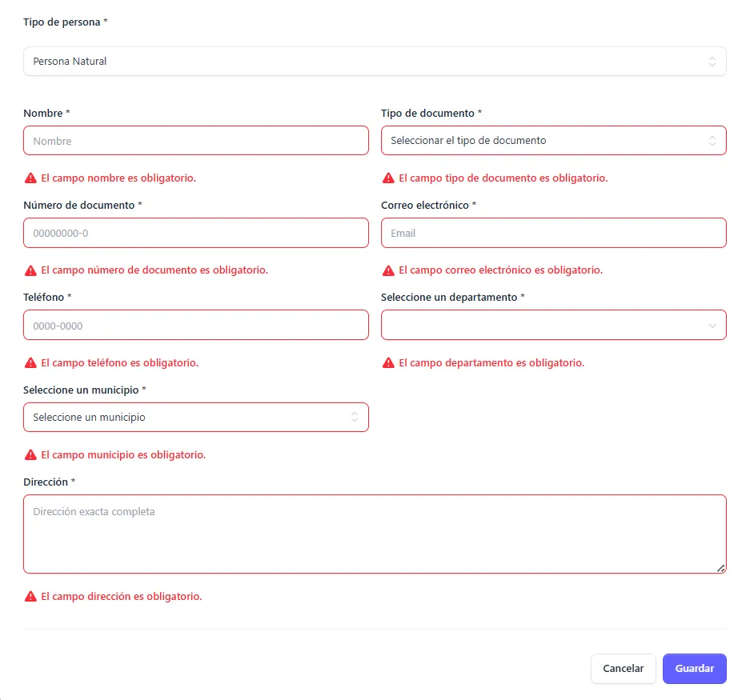Viewport: 746px width, 700px height.
Task: Click inside the Dirección text area
Action: [375, 534]
